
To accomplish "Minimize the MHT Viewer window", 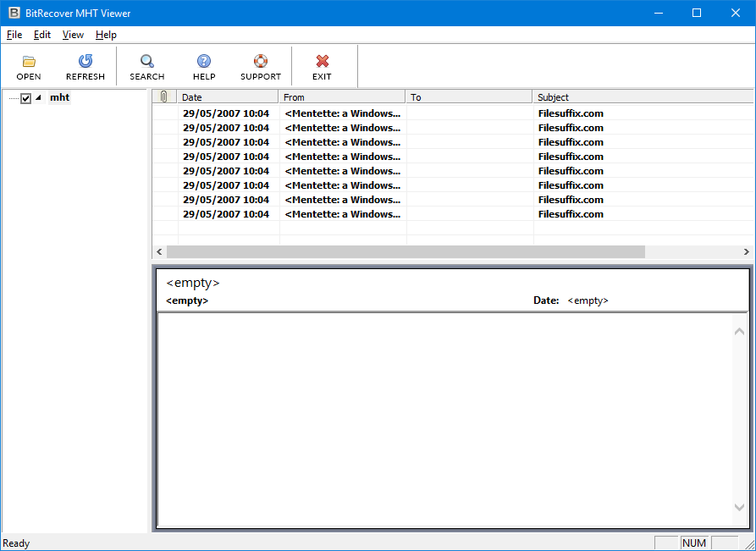I will [x=659, y=13].
